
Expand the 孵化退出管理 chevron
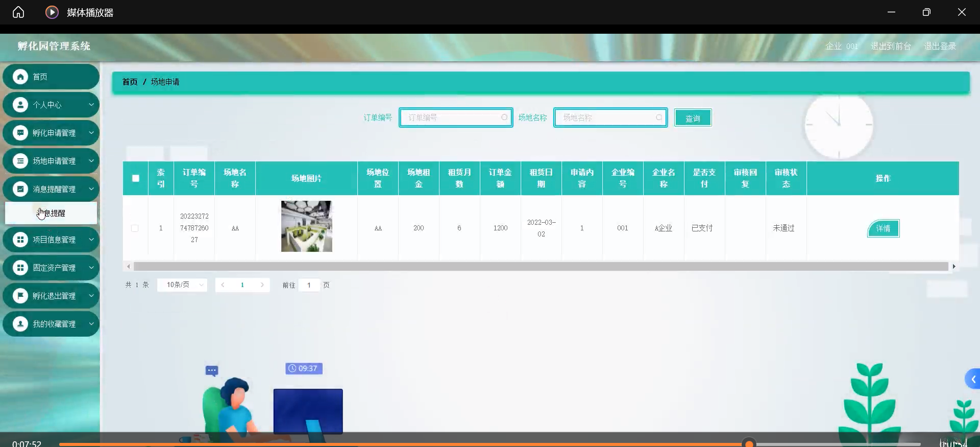[x=91, y=296]
